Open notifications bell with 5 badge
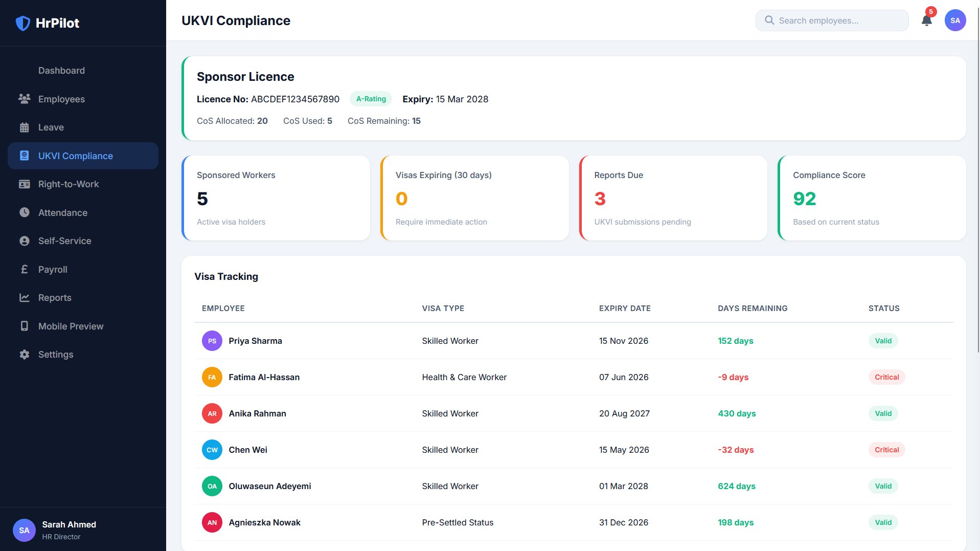980x551 pixels. (926, 20)
